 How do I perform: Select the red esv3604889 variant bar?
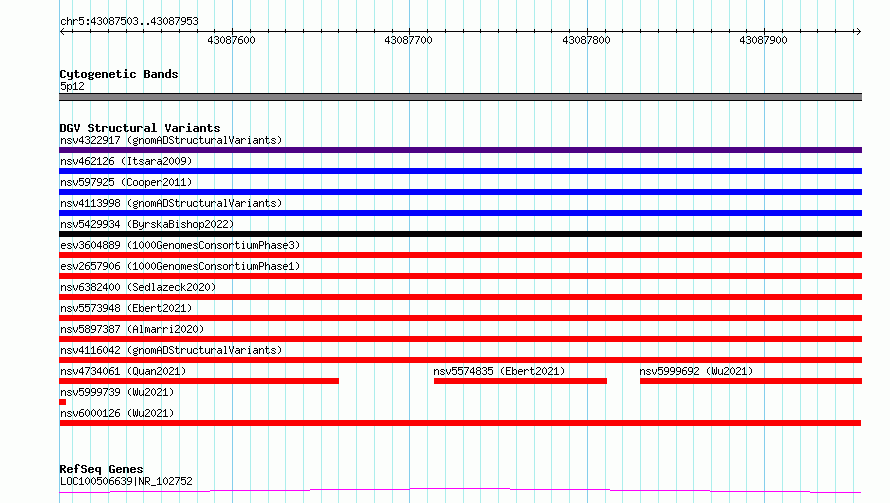460,255
